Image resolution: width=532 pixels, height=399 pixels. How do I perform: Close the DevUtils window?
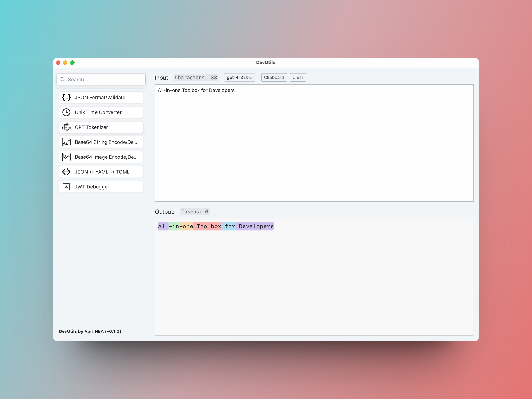coord(58,63)
